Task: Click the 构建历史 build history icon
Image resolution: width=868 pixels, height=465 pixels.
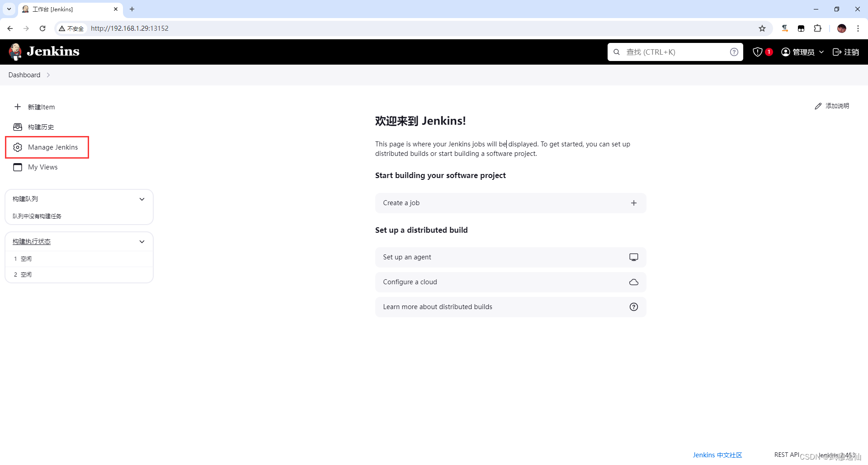Action: click(18, 127)
